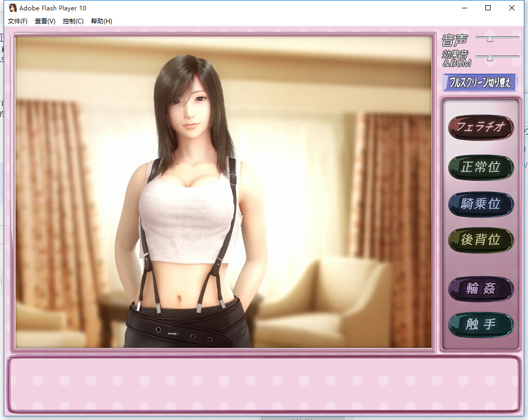Click the 音声 volume slider handle
The height and width of the screenshot is (420, 528).
pos(490,38)
